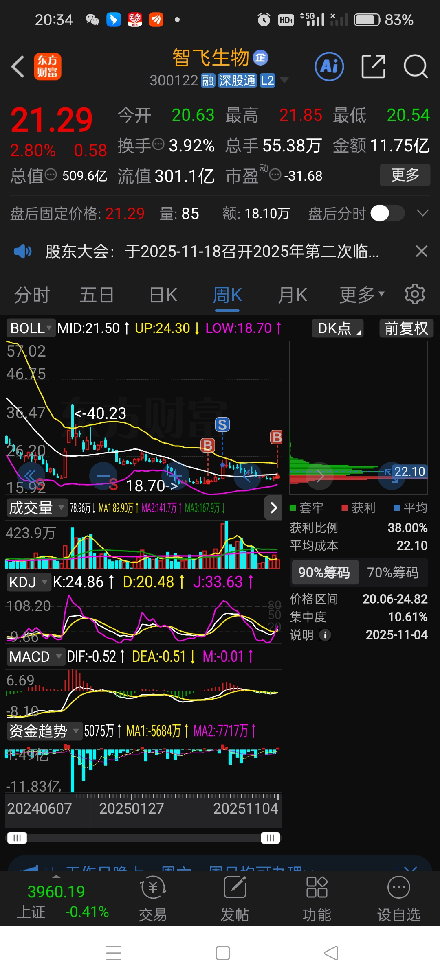440x980 pixels.
Task: Open the KDJ indicator dropdown
Action: coord(28,582)
